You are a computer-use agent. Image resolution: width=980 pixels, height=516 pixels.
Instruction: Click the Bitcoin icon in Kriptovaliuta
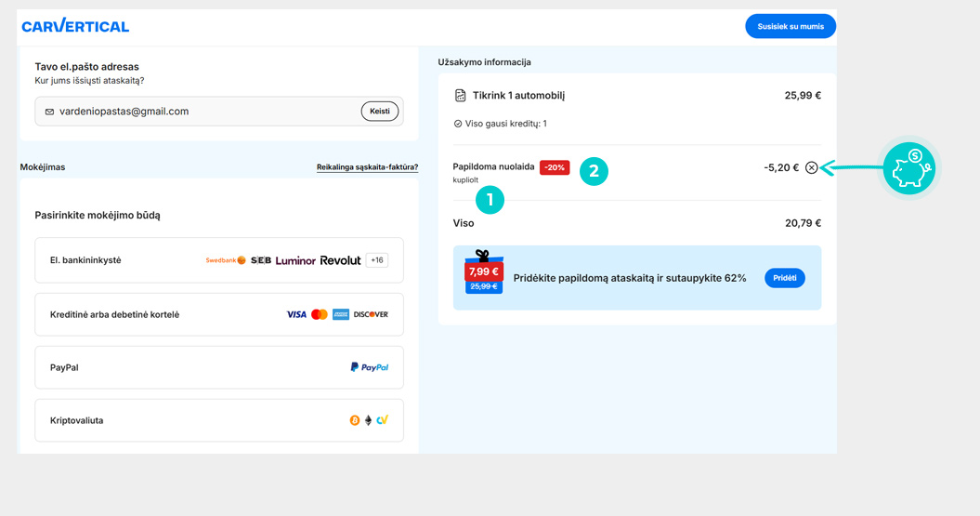(x=354, y=421)
